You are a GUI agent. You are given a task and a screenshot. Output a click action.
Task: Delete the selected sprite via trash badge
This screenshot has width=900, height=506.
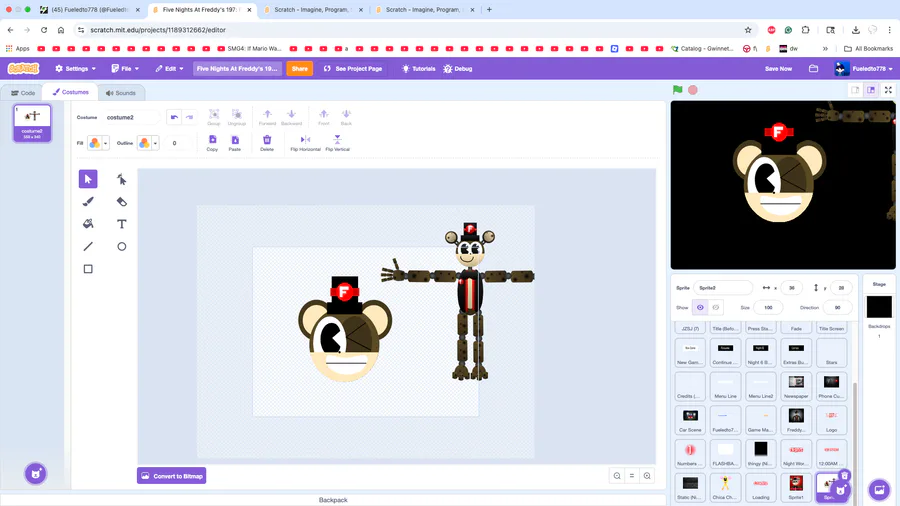click(844, 475)
